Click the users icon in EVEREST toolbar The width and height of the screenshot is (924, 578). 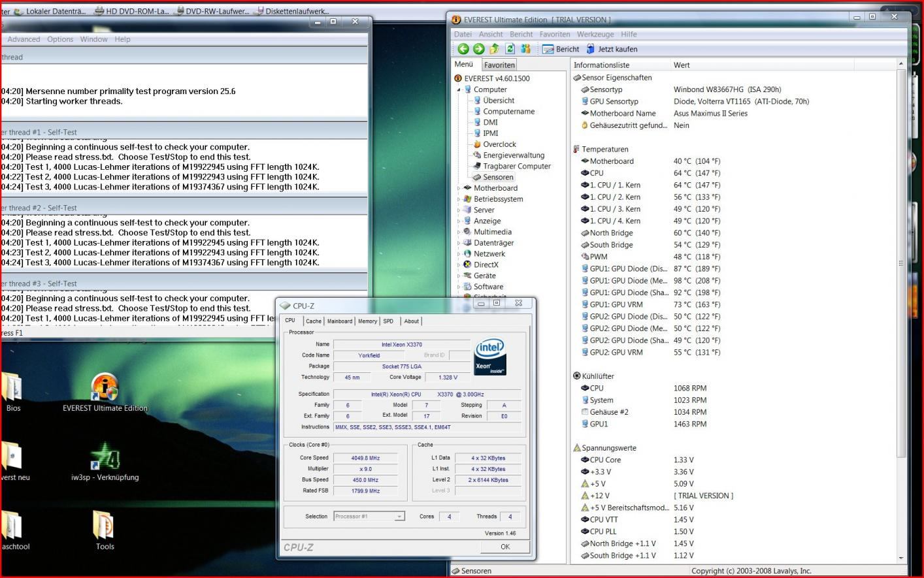coord(525,49)
